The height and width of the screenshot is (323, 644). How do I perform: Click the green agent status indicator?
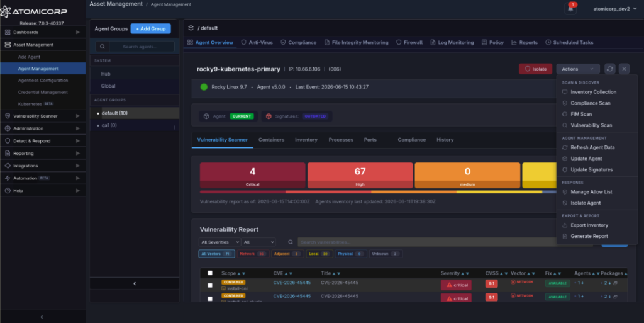click(204, 87)
